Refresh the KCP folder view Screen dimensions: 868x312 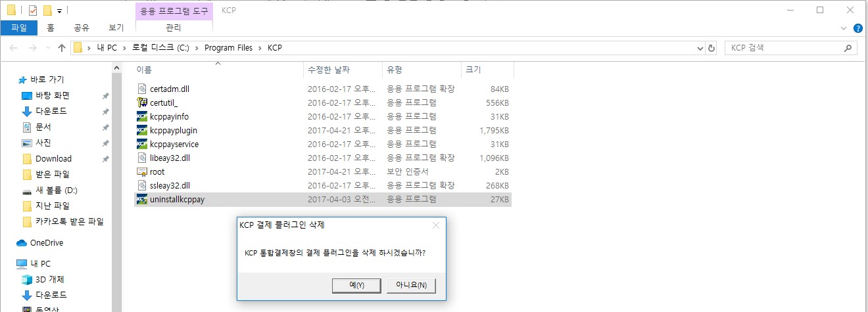711,48
